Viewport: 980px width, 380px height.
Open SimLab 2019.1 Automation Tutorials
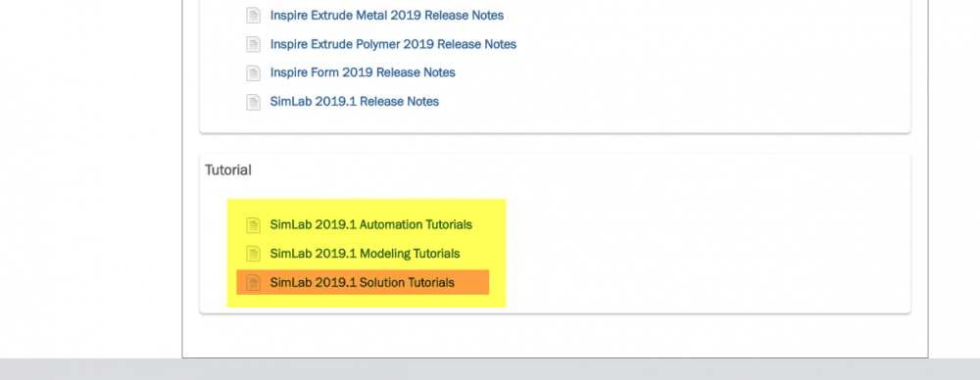[371, 224]
